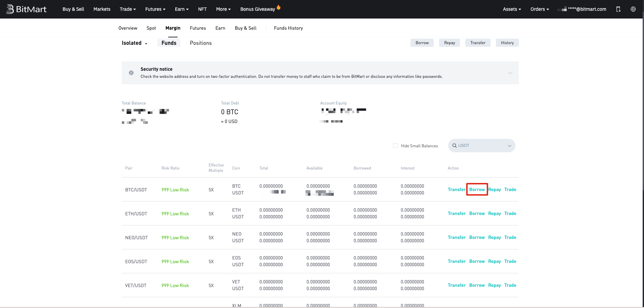Click Transfer for BTC/USDT
Screen dimensions: 644x308
457,189
